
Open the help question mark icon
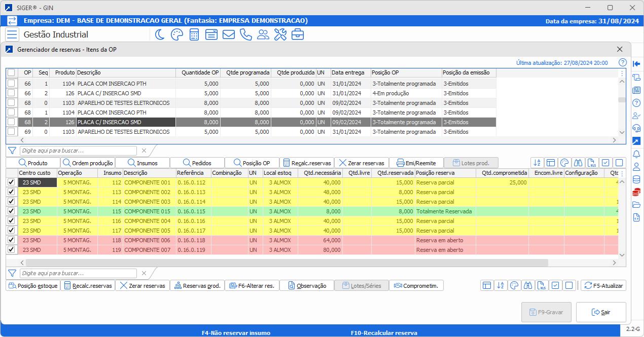click(623, 62)
